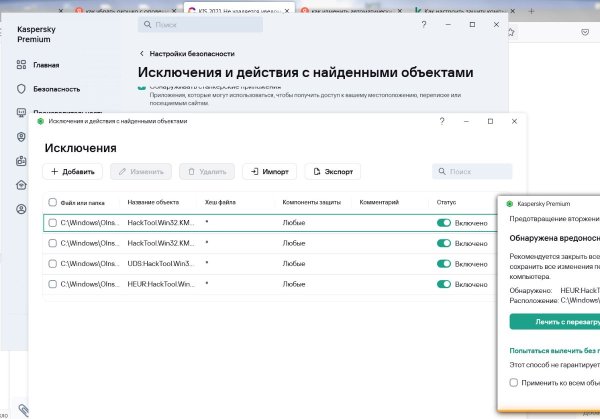Screen dimensions: 600x419
Task: Open help question mark in Исключения window
Action: coord(442,121)
